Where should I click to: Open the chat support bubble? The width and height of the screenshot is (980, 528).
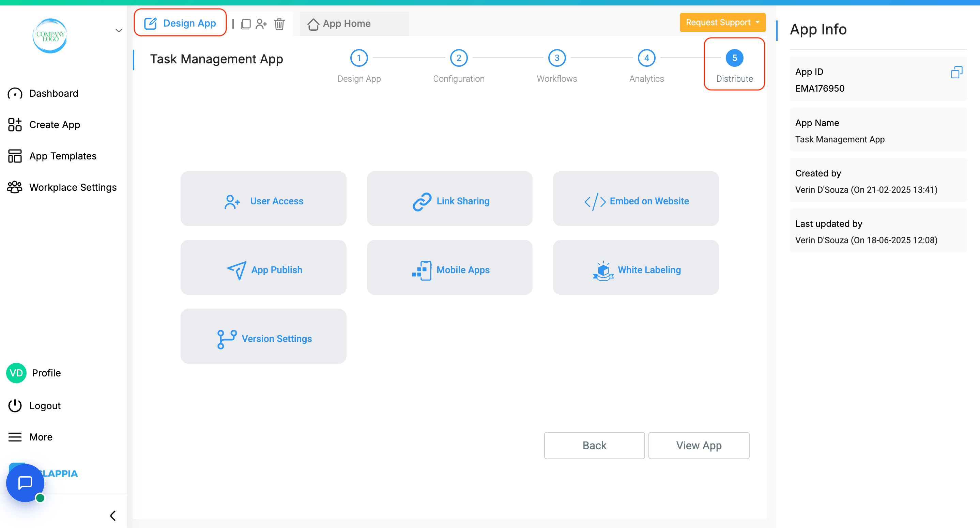[25, 483]
